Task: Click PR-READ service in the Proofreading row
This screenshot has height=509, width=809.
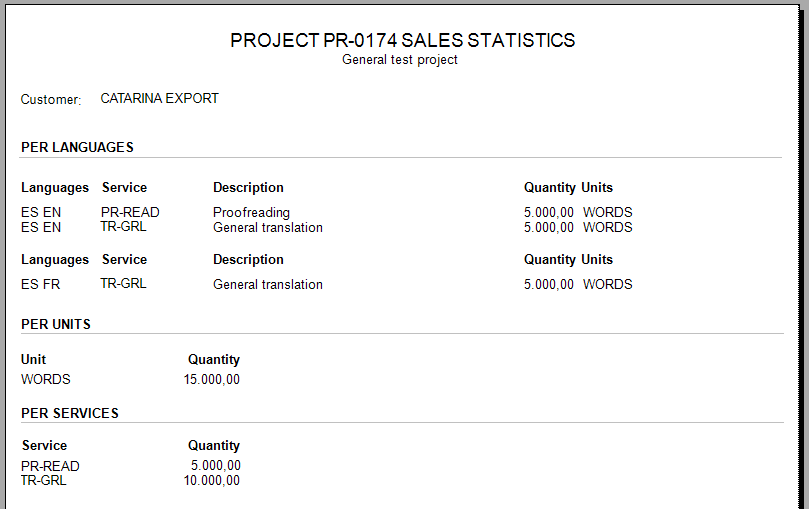Action: tap(130, 212)
